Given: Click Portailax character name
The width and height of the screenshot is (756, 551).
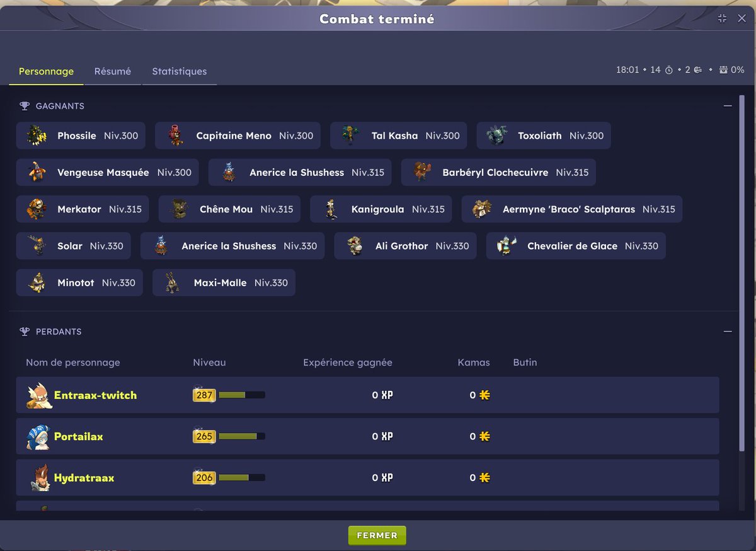Looking at the screenshot, I should [x=79, y=436].
